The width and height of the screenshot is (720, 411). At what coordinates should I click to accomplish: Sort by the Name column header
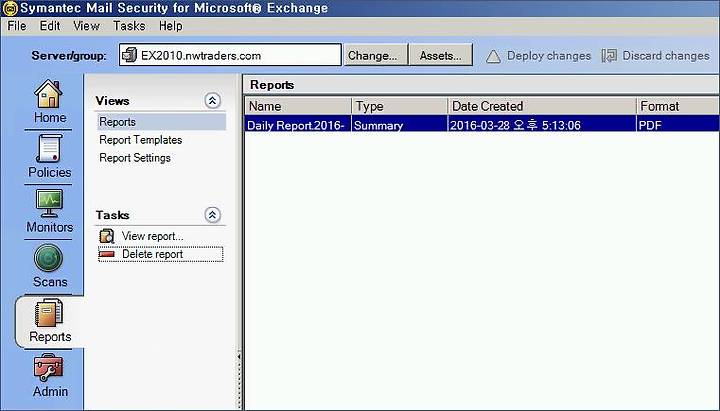tap(298, 106)
